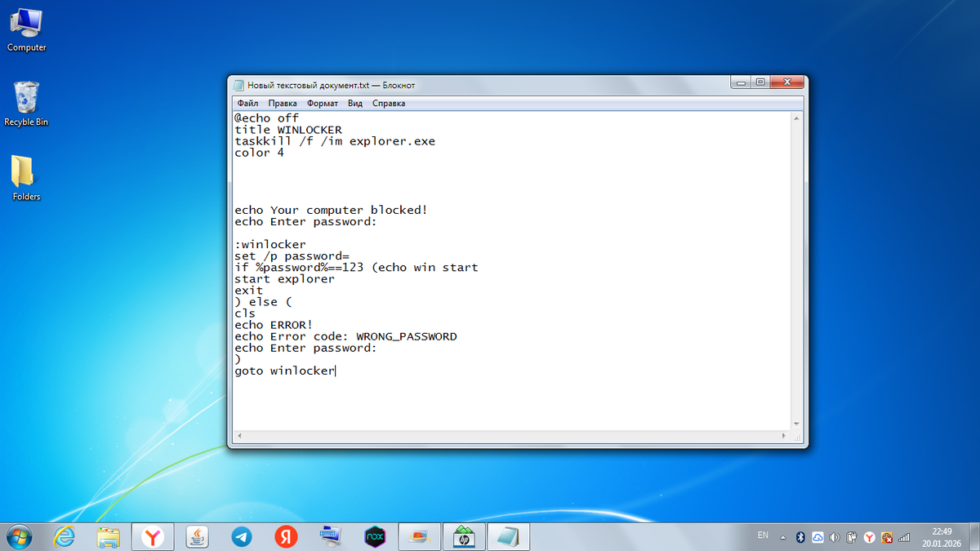
Task: Click the horizontal scrollbar right arrow
Action: [786, 438]
